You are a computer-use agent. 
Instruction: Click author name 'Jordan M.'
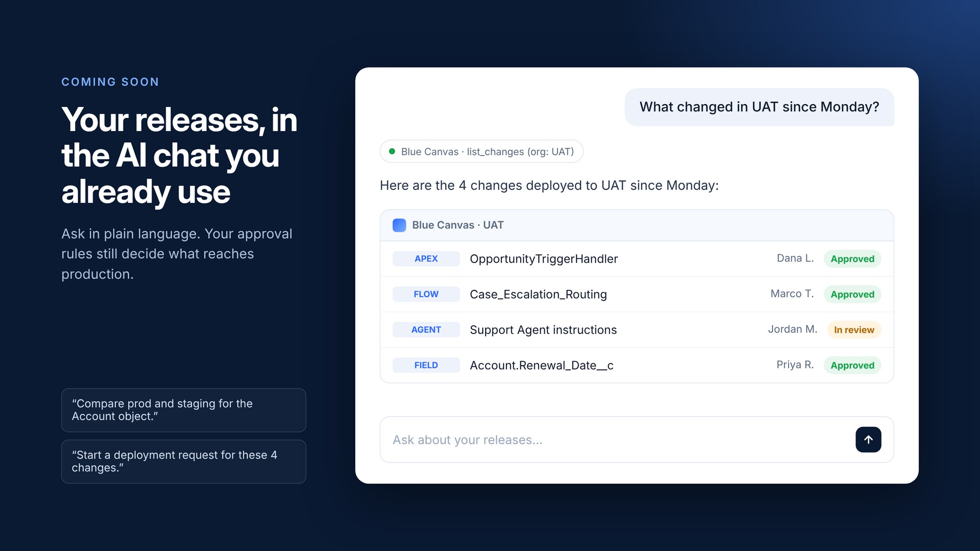(792, 329)
